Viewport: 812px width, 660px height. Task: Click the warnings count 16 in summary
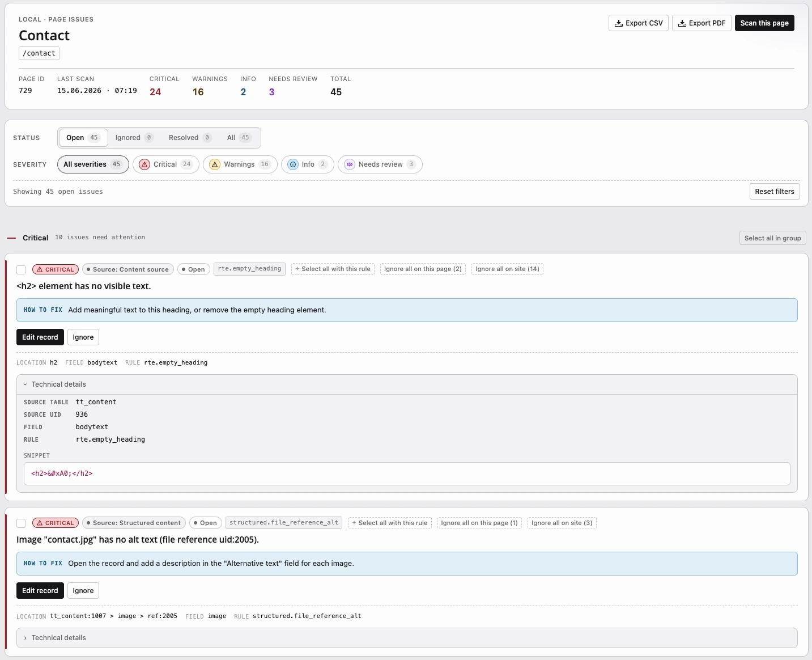pos(198,92)
